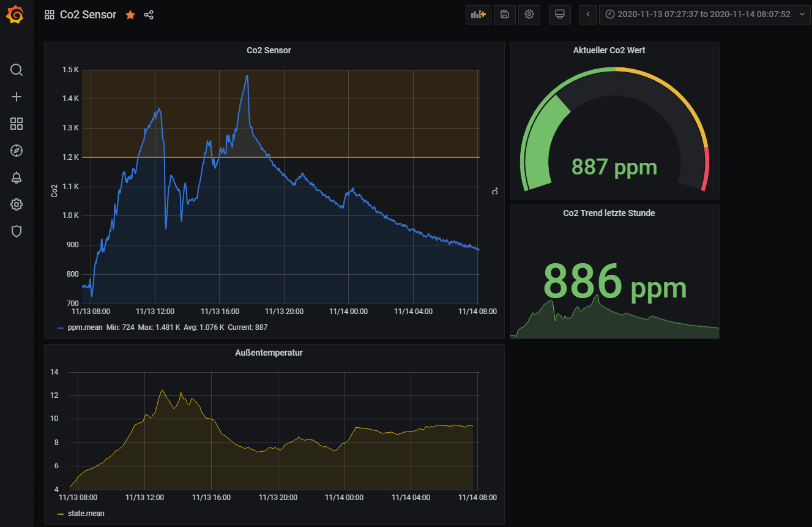812x527 pixels.
Task: Save the Co2 Sensor dashboard
Action: click(x=504, y=14)
